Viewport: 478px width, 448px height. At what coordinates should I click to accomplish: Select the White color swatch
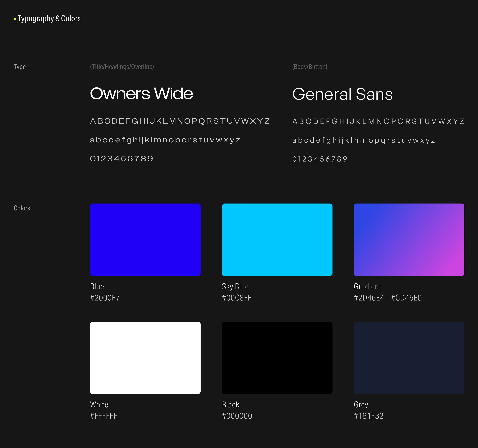pos(145,358)
